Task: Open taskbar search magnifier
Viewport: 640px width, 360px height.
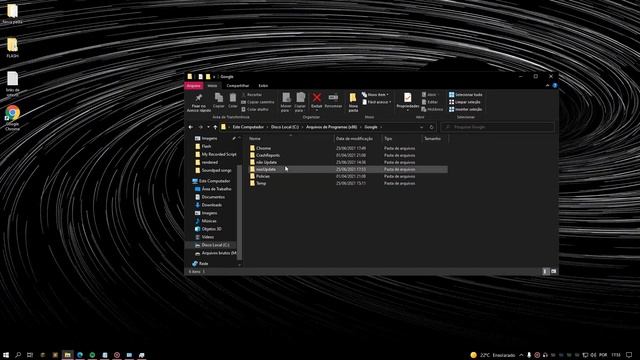Action: (x=18, y=355)
